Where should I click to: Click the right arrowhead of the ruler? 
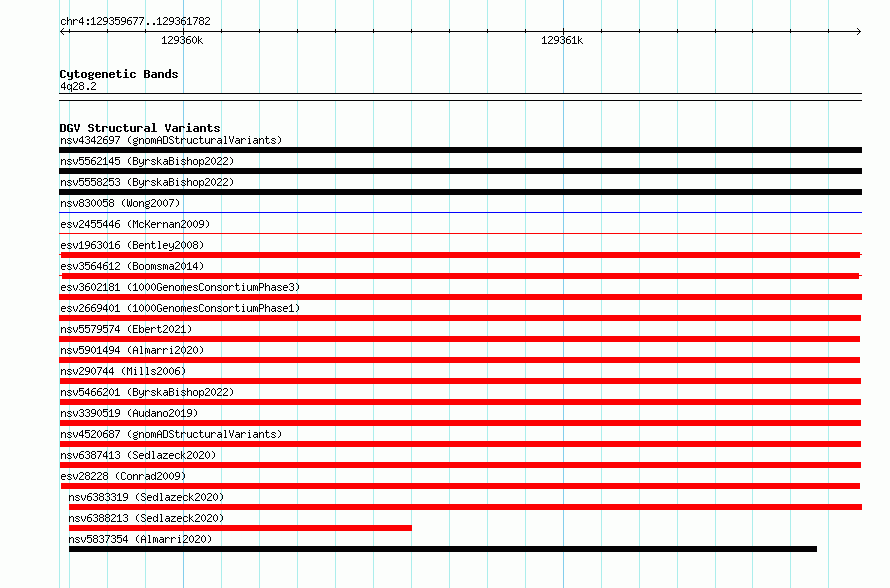pyautogui.click(x=859, y=32)
